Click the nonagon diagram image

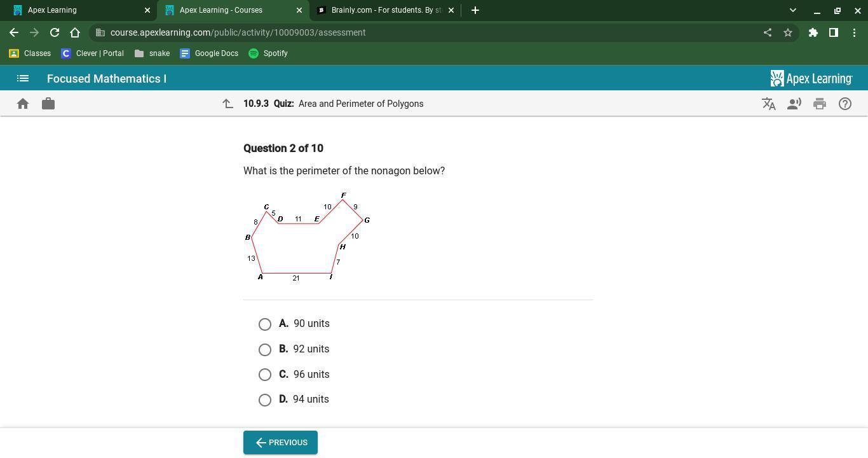(307, 237)
